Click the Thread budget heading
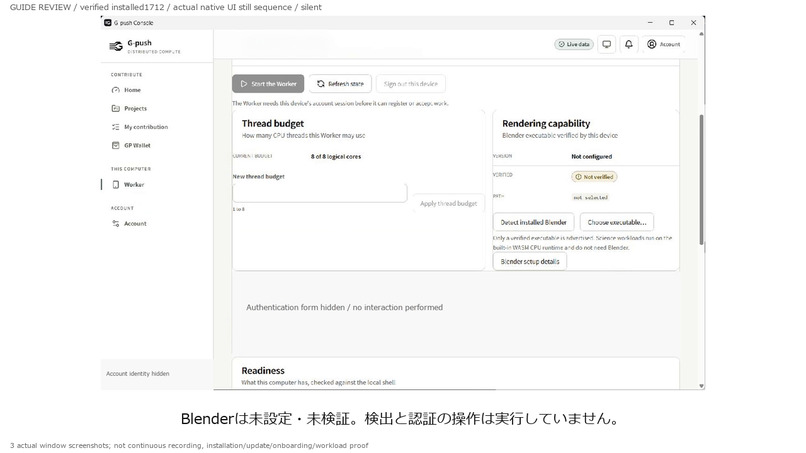This screenshot has width=806, height=453. point(272,123)
